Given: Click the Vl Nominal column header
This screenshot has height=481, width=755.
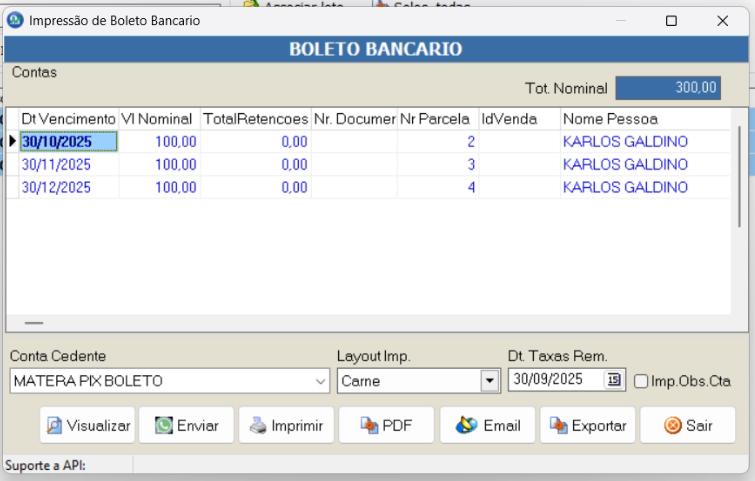Looking at the screenshot, I should click(x=159, y=119).
